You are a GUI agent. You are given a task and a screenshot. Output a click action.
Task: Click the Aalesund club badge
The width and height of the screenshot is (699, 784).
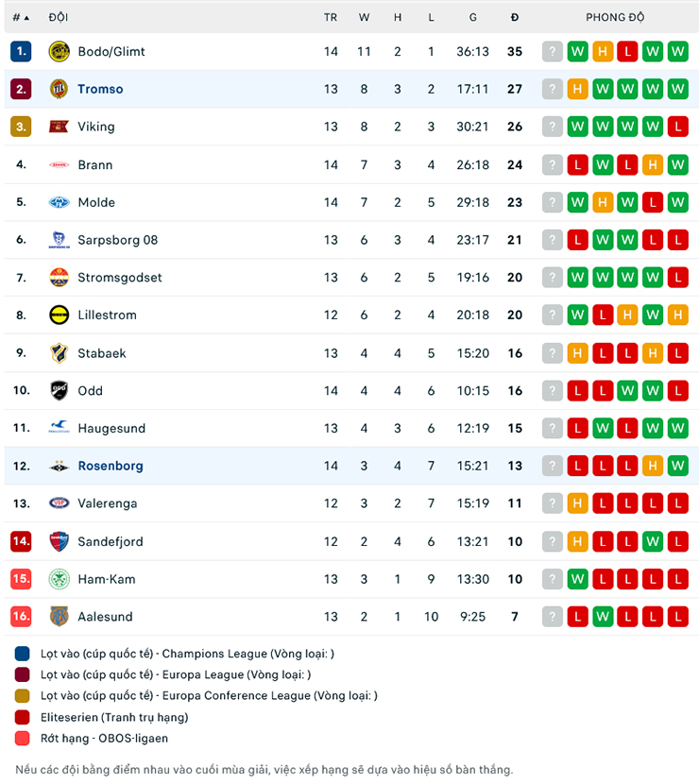pos(59,617)
